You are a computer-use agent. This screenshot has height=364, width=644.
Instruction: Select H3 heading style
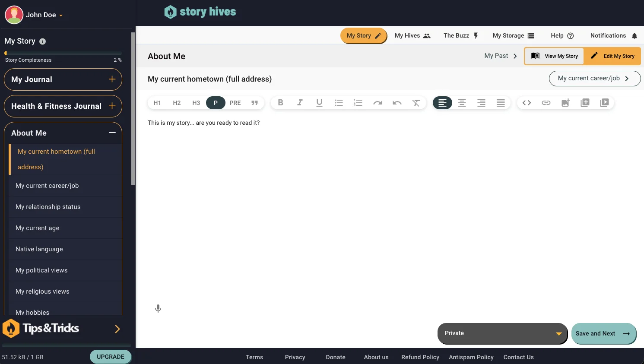point(196,103)
